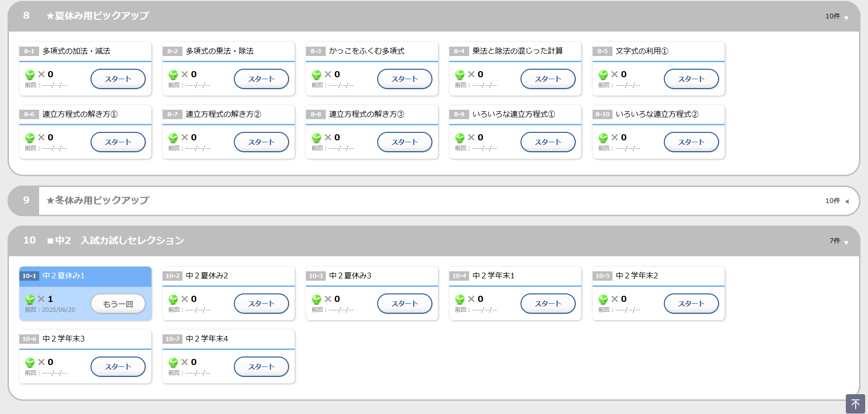
Task: Click the 中2 入試力試しセレクション header
Action: [x=116, y=241]
